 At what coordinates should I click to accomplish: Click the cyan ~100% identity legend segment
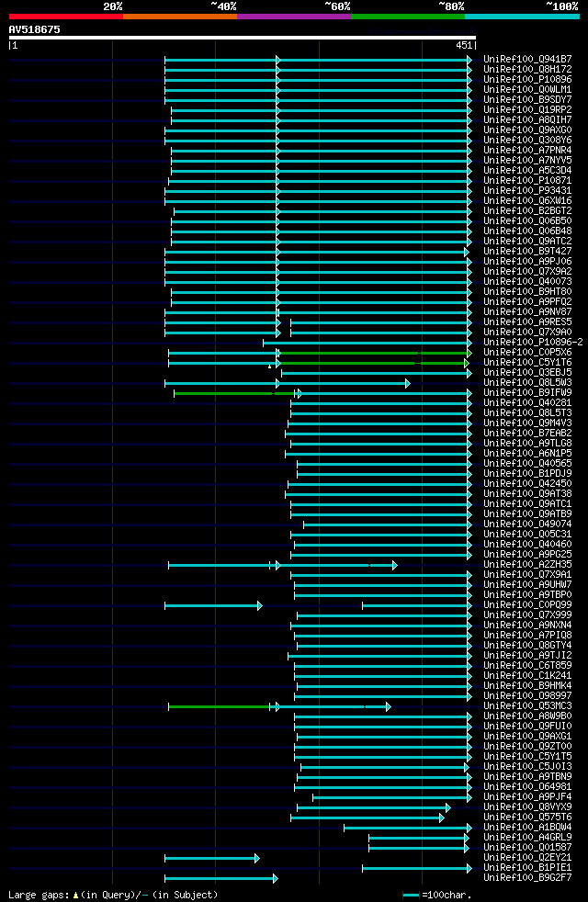pos(522,17)
